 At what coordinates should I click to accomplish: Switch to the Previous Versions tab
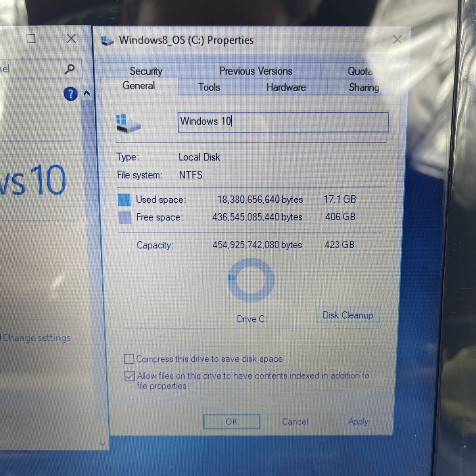[x=256, y=71]
